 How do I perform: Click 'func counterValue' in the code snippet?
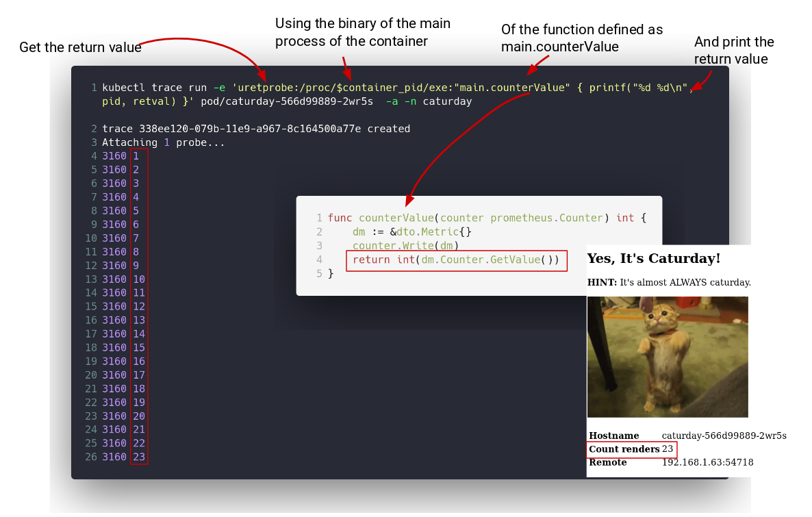pyautogui.click(x=381, y=218)
